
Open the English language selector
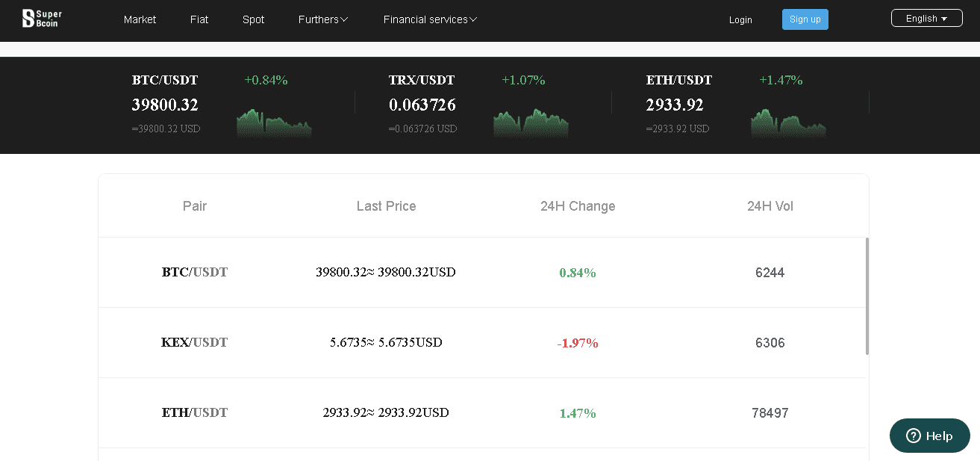pyautogui.click(x=926, y=19)
